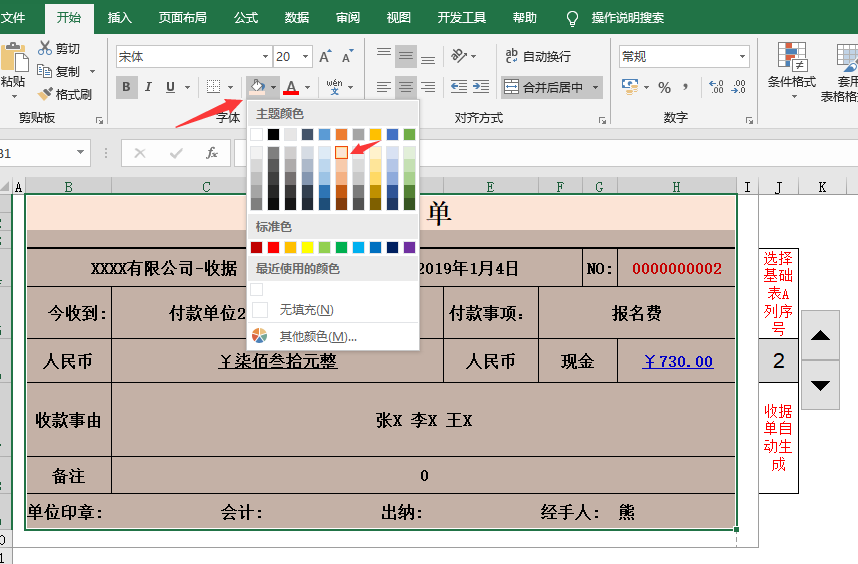Toggle Wrap Text (自动换行)
Image resolution: width=858 pixels, height=564 pixels.
pos(538,56)
